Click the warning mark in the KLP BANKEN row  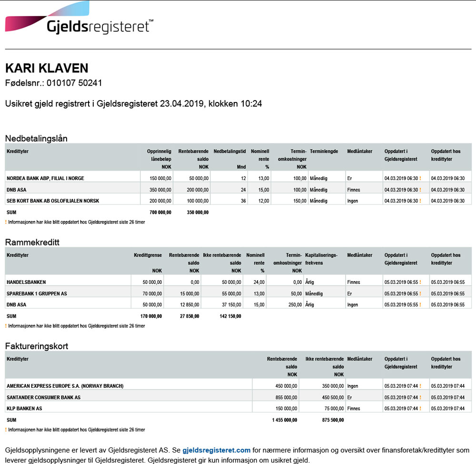tap(420, 409)
